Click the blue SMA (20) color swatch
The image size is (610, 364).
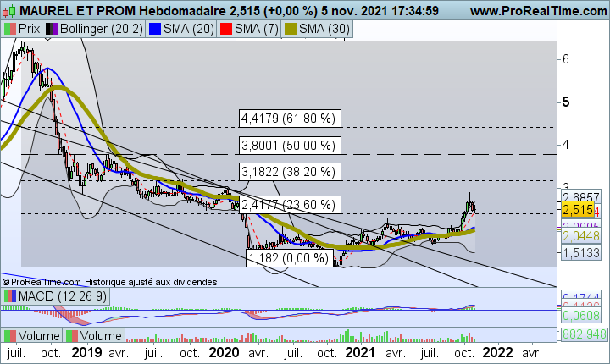point(155,29)
